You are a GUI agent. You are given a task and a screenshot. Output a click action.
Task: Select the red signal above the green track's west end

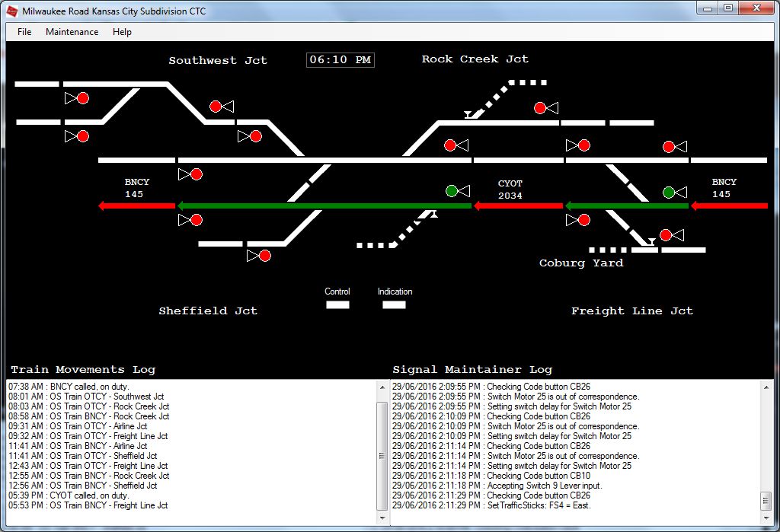pyautogui.click(x=197, y=174)
